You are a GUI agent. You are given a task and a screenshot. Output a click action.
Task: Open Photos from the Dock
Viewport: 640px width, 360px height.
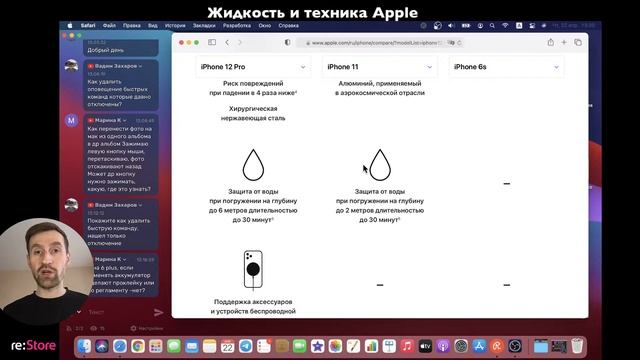pyautogui.click(x=335, y=346)
